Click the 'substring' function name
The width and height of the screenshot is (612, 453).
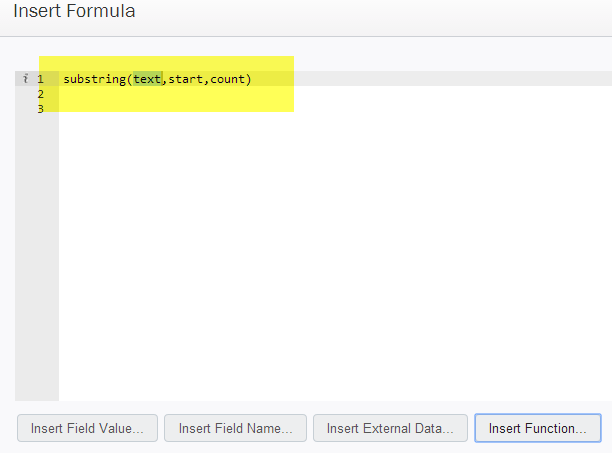click(x=94, y=79)
